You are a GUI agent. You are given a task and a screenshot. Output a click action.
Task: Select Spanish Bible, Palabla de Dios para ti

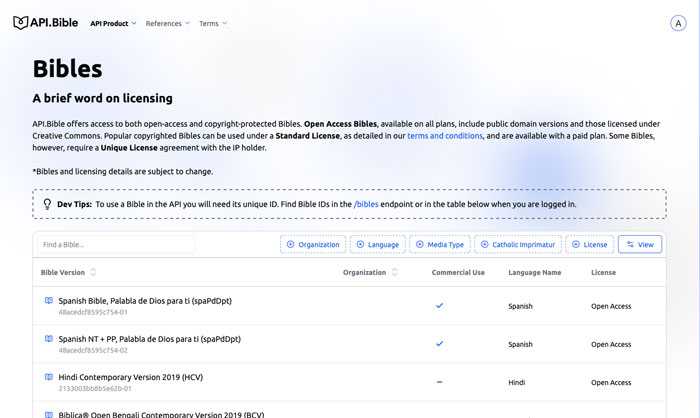point(145,301)
